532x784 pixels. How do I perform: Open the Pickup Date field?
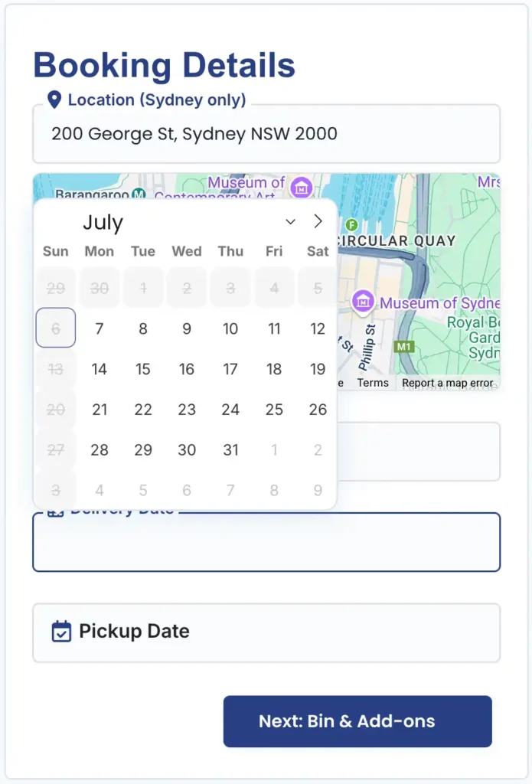pyautogui.click(x=266, y=632)
